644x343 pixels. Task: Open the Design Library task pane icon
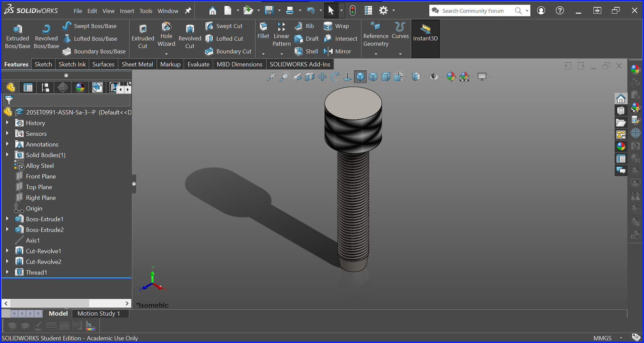pos(621,111)
